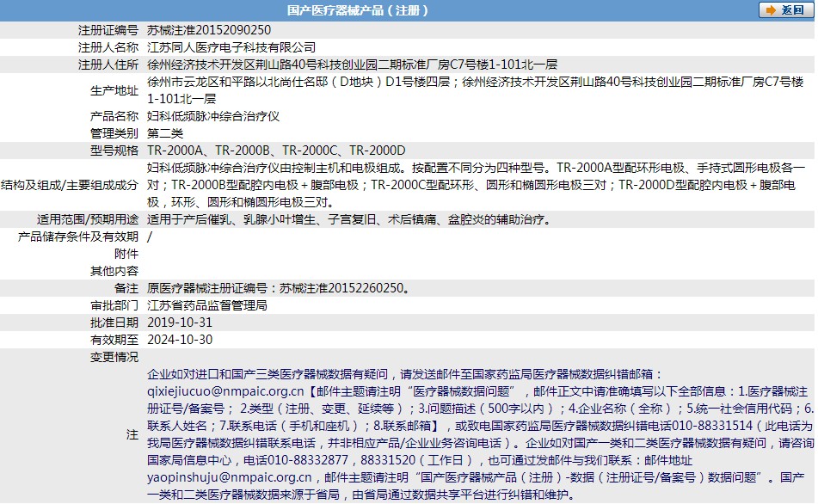Click the label 注册人住所

click(x=108, y=65)
